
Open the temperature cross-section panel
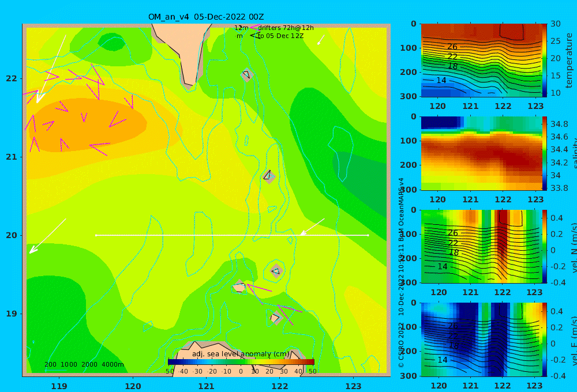pos(481,61)
